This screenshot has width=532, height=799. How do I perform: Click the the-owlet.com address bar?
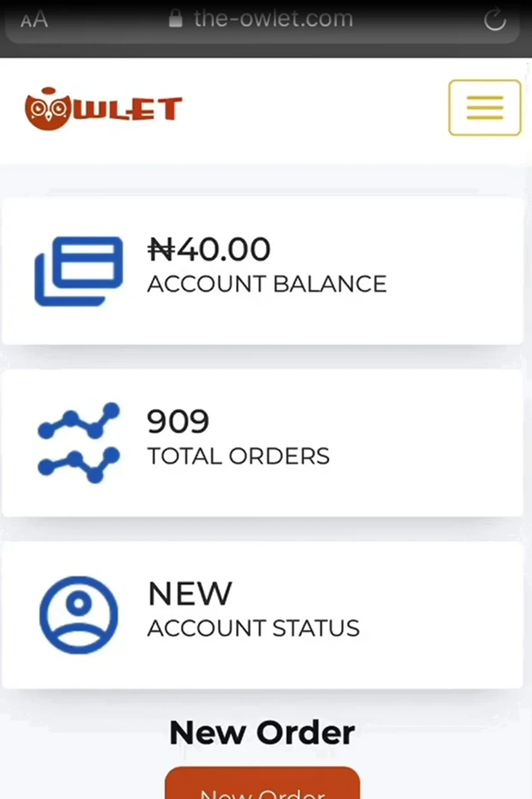pos(273,19)
